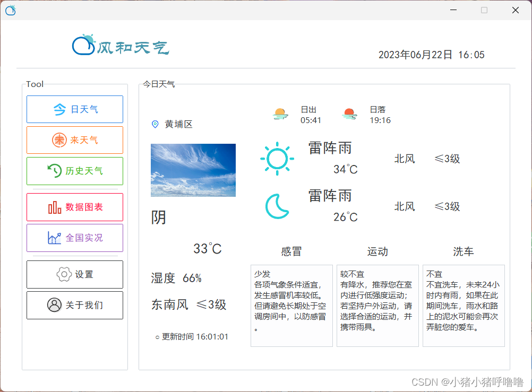The image size is (532, 392).
Task: Click the sky photo thumbnail
Action: [193, 170]
